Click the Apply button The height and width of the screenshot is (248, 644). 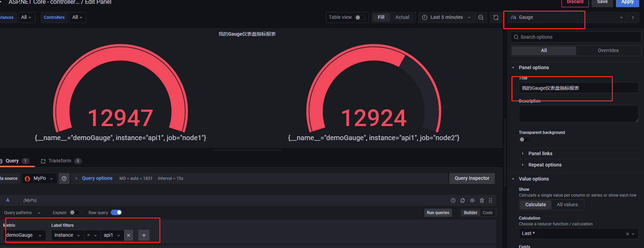point(628,2)
